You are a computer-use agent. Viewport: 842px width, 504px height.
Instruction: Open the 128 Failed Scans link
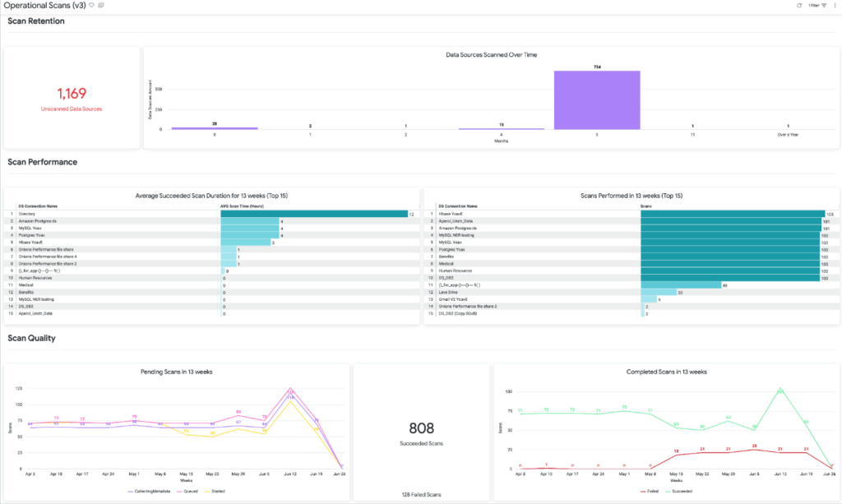(x=421, y=493)
